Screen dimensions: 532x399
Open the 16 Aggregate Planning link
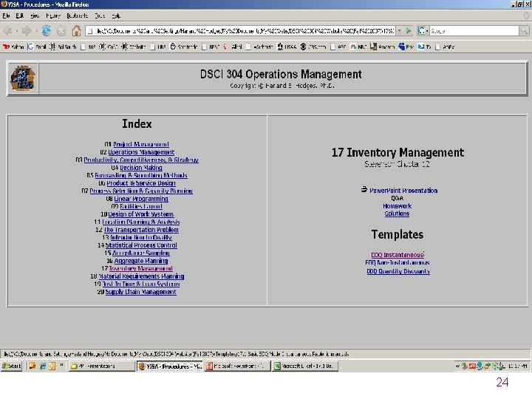(141, 261)
